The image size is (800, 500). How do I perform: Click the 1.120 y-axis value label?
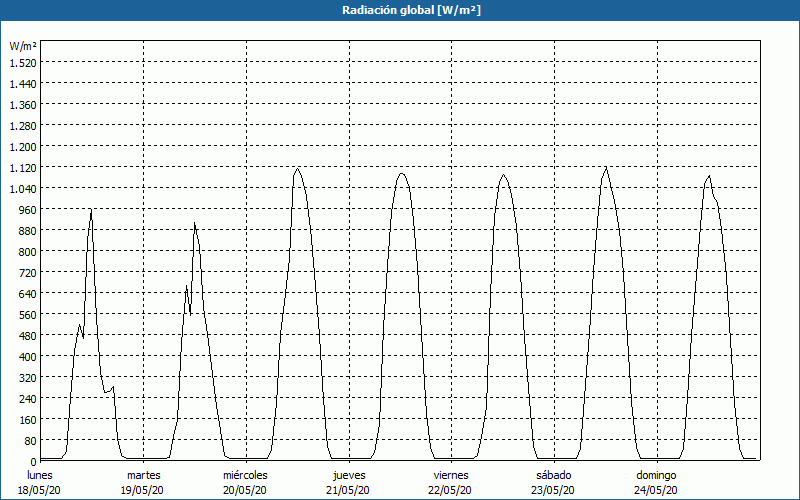tap(23, 167)
